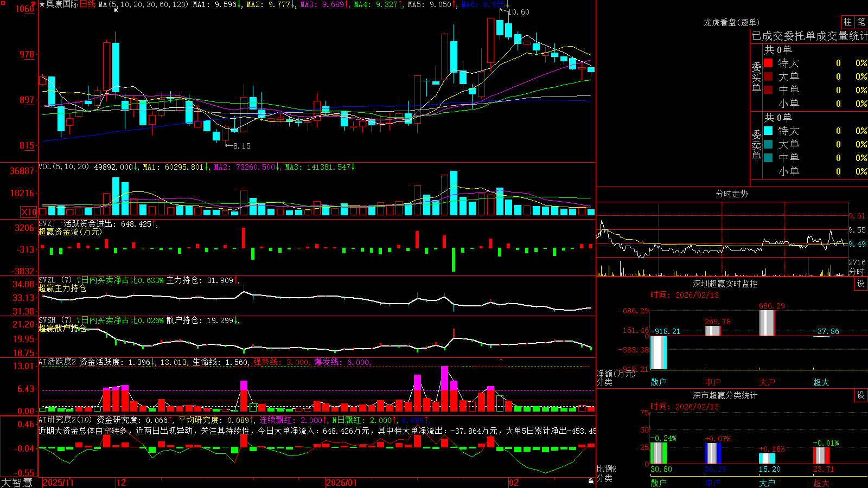Toggle the 笔 per-trade display mode
The width and height of the screenshot is (868, 488).
point(861,22)
